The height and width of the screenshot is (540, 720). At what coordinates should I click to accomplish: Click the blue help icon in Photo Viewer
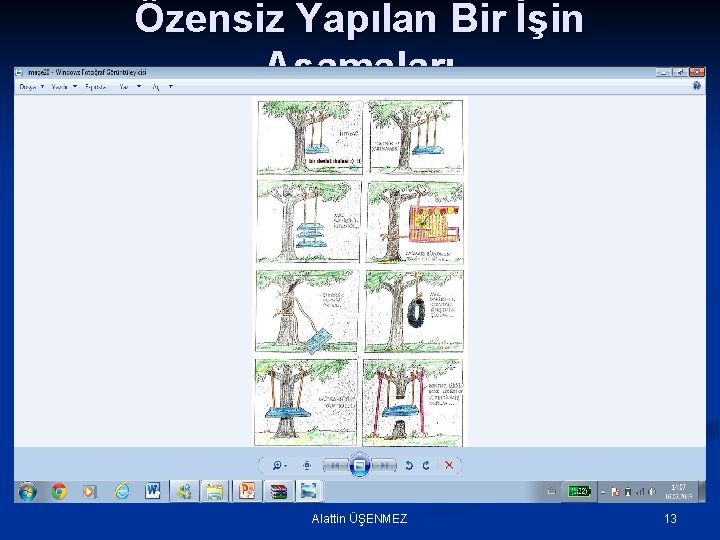697,86
